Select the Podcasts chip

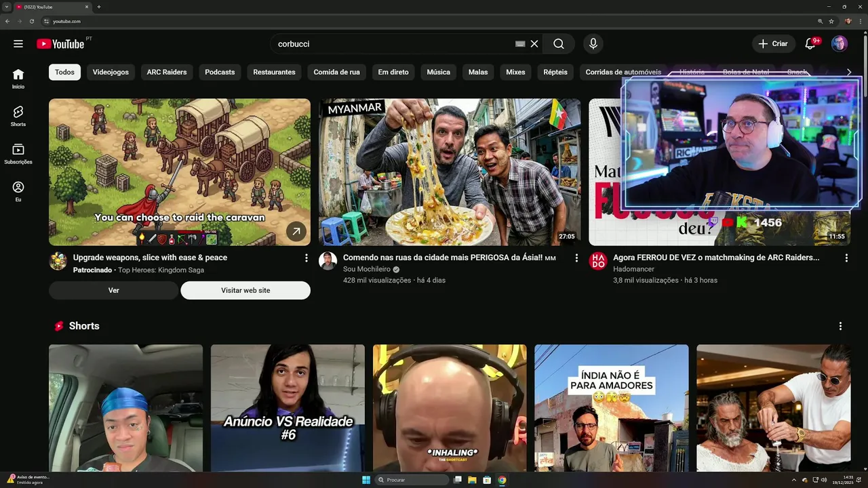[220, 72]
